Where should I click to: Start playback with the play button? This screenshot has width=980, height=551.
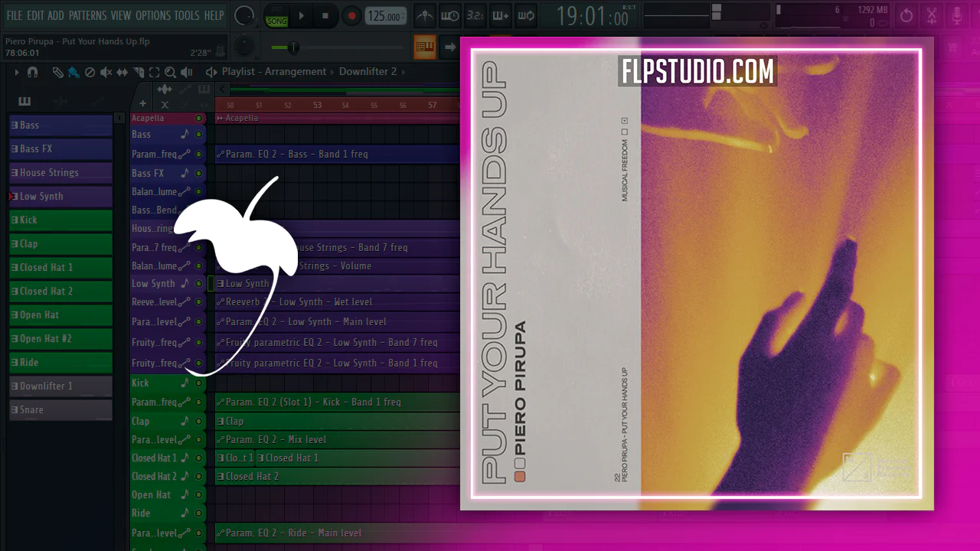tap(301, 15)
